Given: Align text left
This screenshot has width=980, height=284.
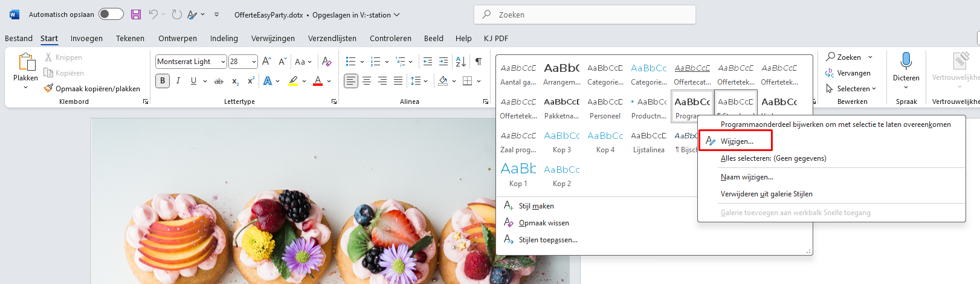Looking at the screenshot, I should click(351, 80).
